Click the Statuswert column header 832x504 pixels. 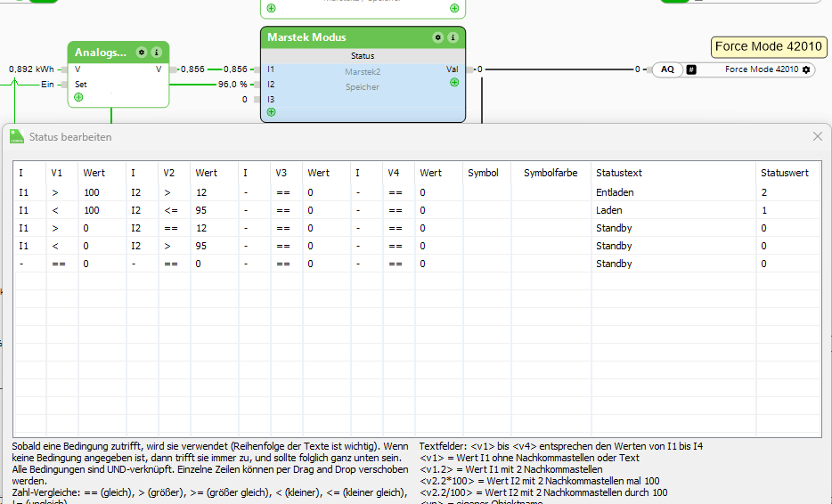coord(784,173)
